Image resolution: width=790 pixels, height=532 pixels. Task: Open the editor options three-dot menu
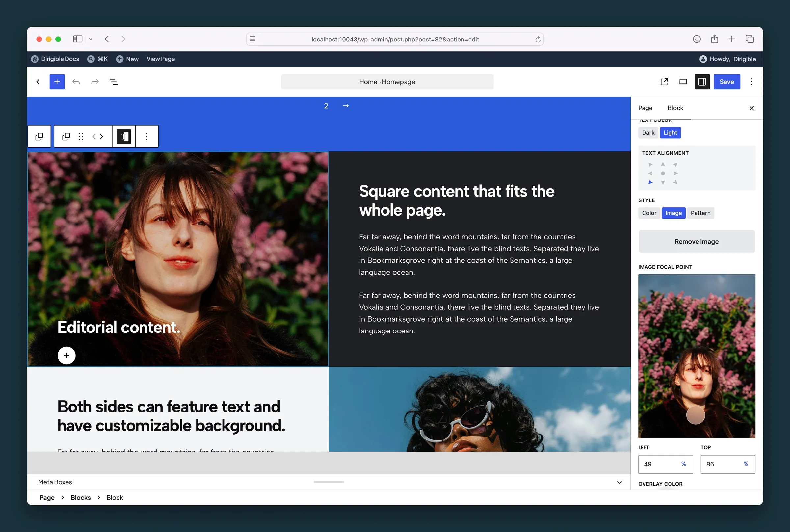pos(752,82)
